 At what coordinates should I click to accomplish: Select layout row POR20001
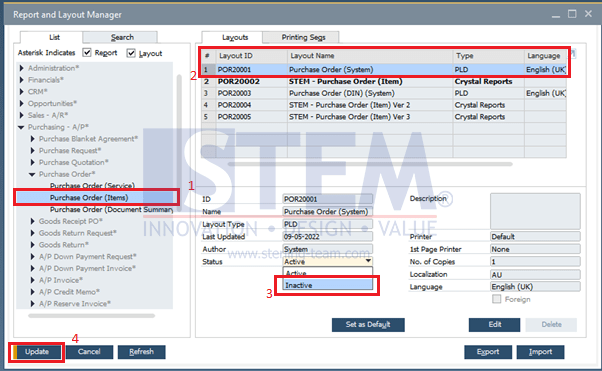click(384, 70)
